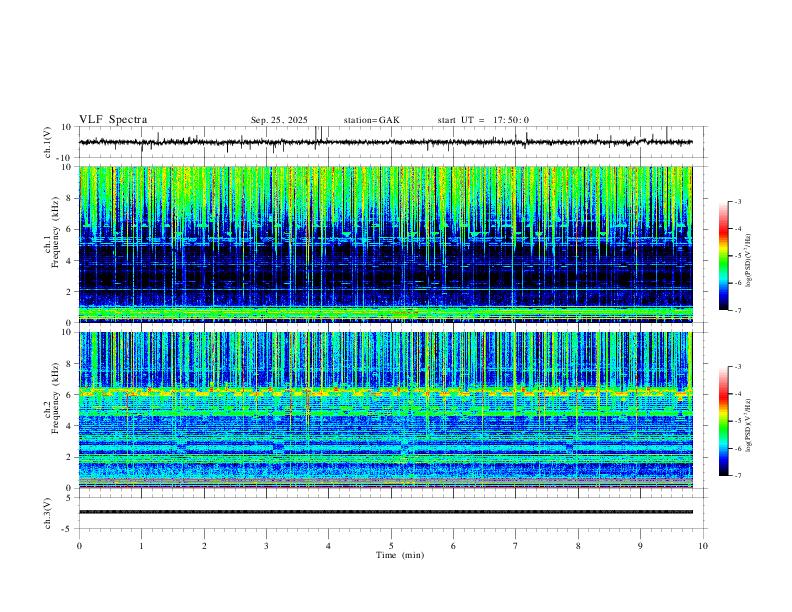This screenshot has width=792, height=612.
Task: Click the time axis tick label "6"
Action: pos(454,546)
